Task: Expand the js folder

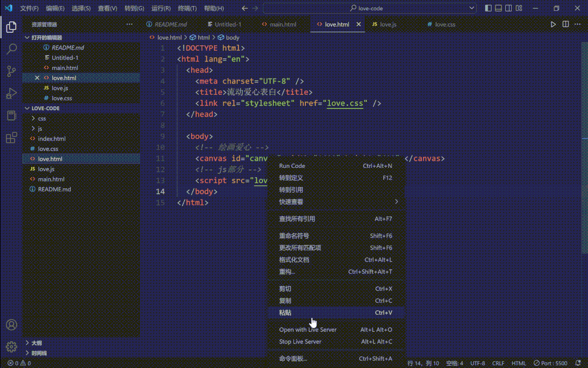Action: (x=33, y=129)
